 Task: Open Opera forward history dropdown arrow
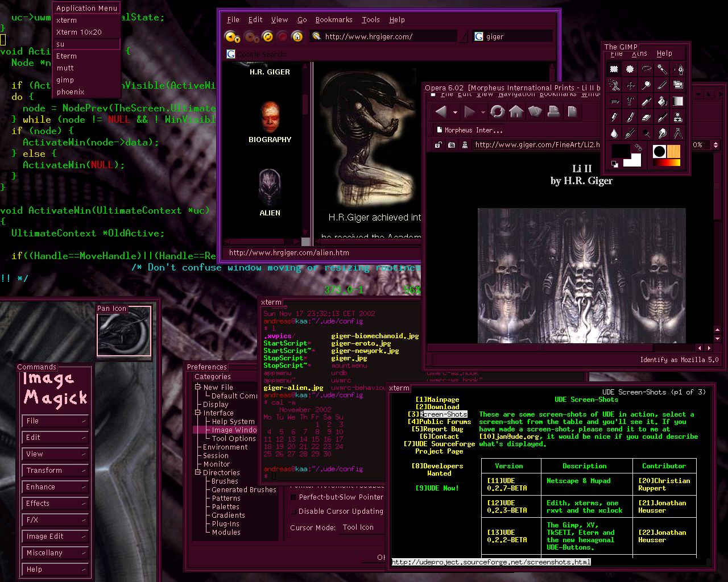click(483, 112)
